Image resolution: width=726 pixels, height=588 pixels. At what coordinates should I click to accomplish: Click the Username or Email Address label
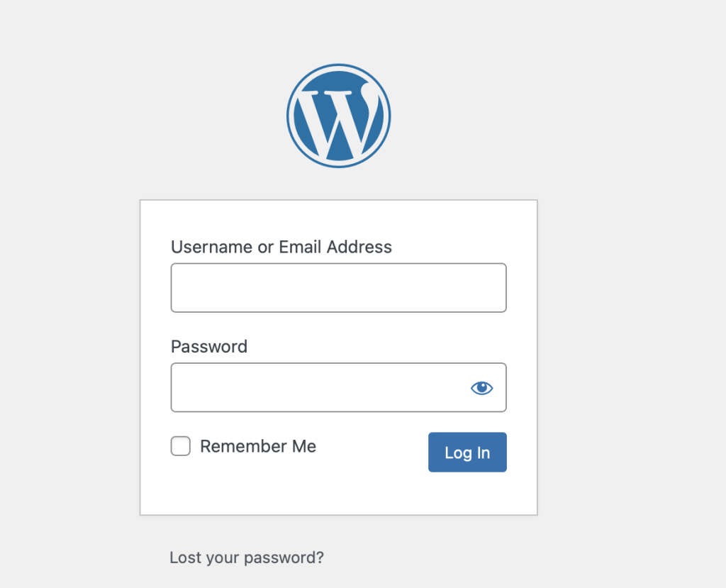coord(281,247)
